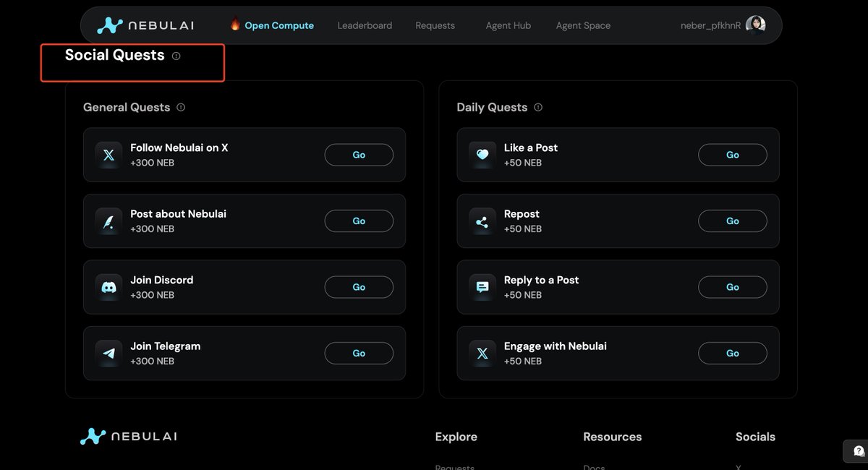Viewport: 868px width, 470px height.
Task: Click "+300 NEB" reward under Post about Nebulai
Action: pos(152,229)
